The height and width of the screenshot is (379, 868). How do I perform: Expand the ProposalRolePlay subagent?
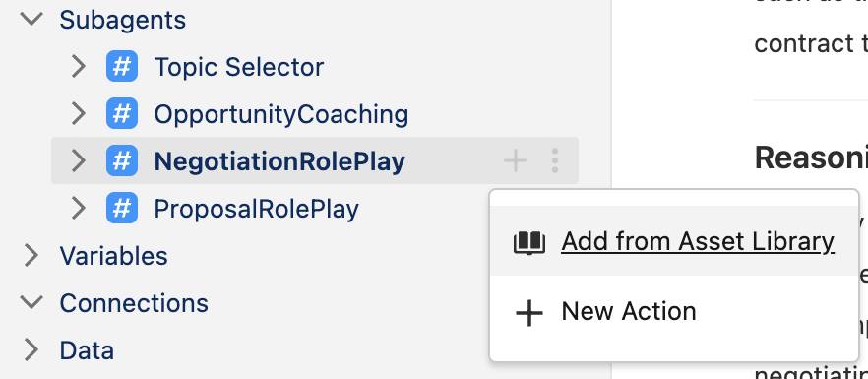79,209
